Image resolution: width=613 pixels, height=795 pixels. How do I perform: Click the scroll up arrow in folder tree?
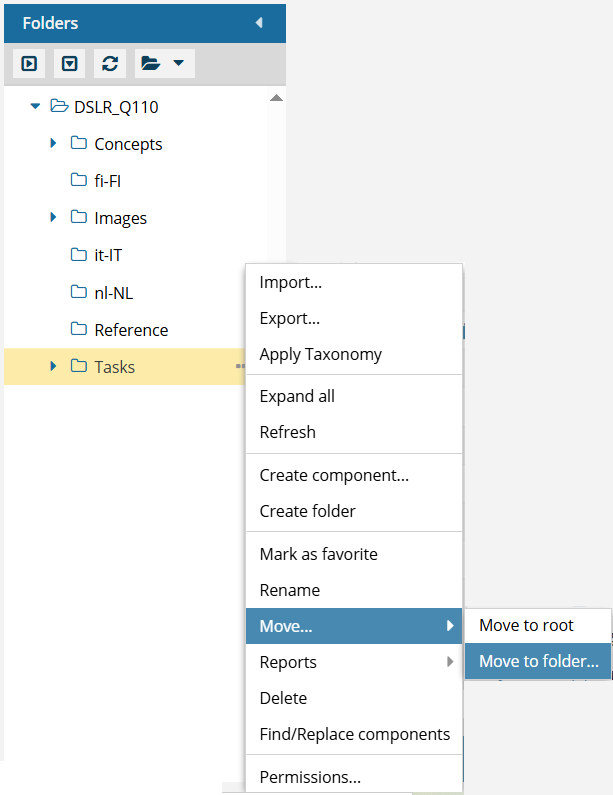276,98
